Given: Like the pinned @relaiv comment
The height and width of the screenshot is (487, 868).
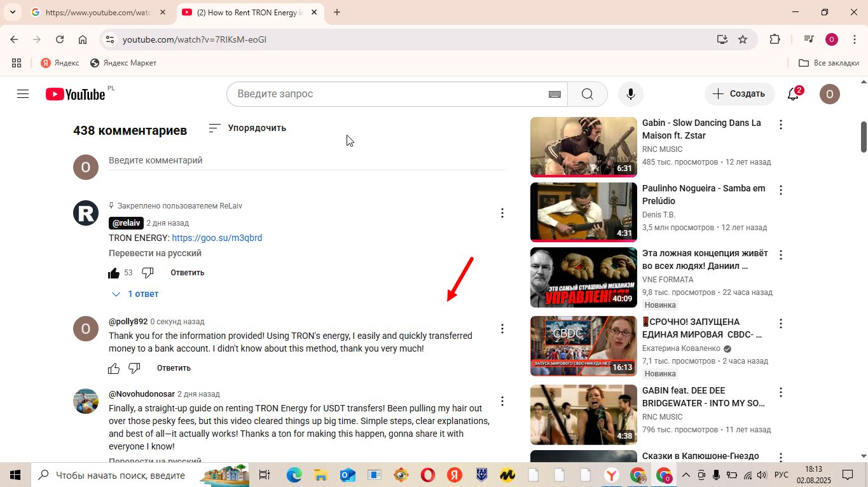Looking at the screenshot, I should (x=114, y=273).
